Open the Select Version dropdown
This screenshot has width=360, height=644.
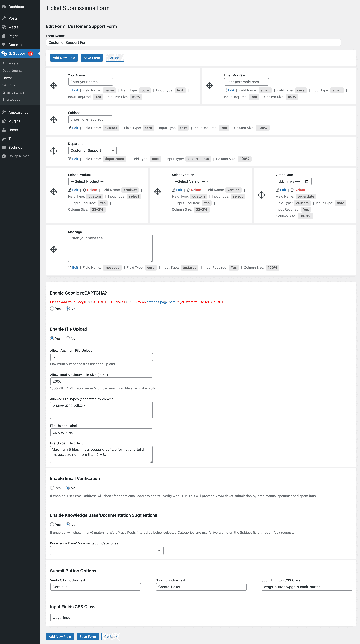(192, 181)
